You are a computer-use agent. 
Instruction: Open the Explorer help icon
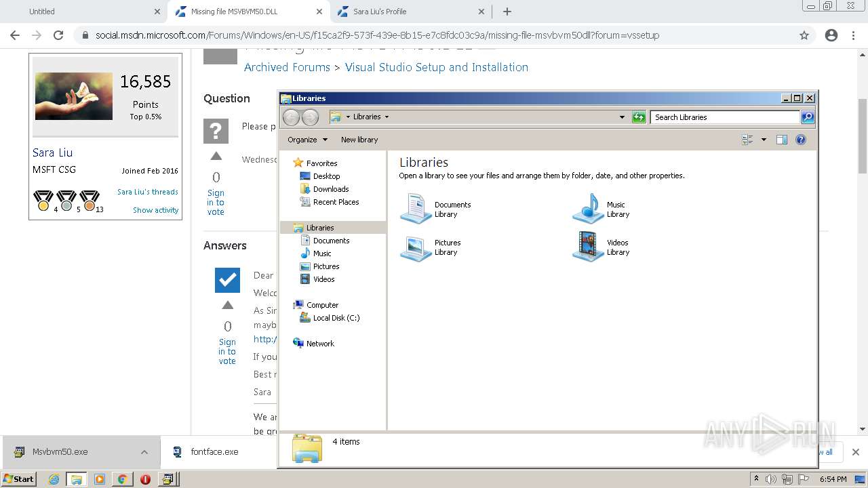pos(801,140)
